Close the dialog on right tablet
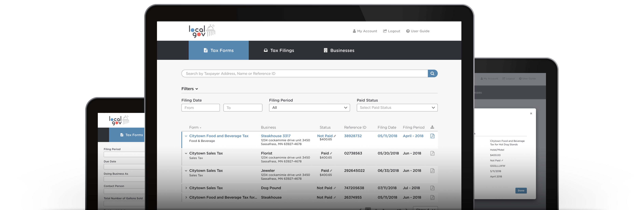Viewport: 644px width, 210px height. point(531,114)
